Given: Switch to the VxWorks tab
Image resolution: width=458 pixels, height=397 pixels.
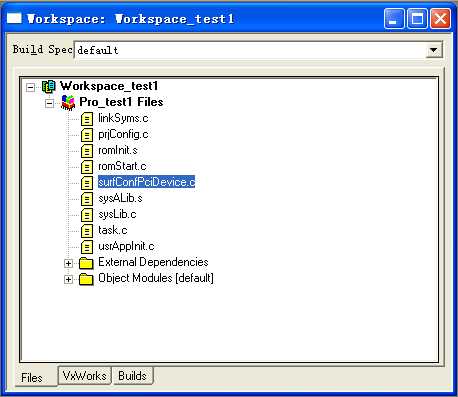Looking at the screenshot, I should pyautogui.click(x=85, y=376).
